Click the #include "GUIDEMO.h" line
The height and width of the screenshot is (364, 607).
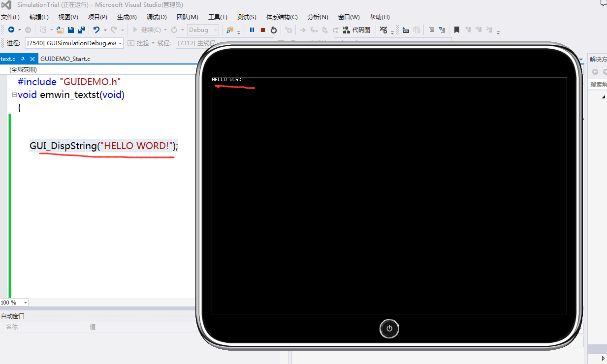click(x=69, y=82)
